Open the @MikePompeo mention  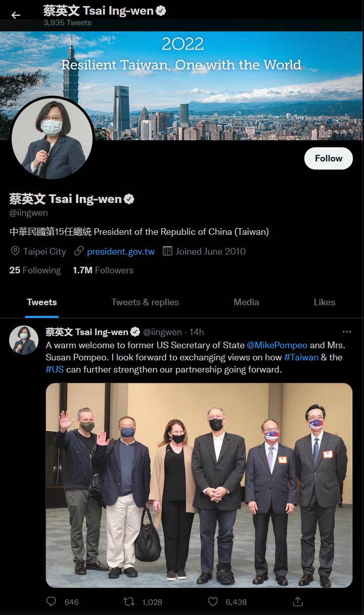[x=277, y=345]
